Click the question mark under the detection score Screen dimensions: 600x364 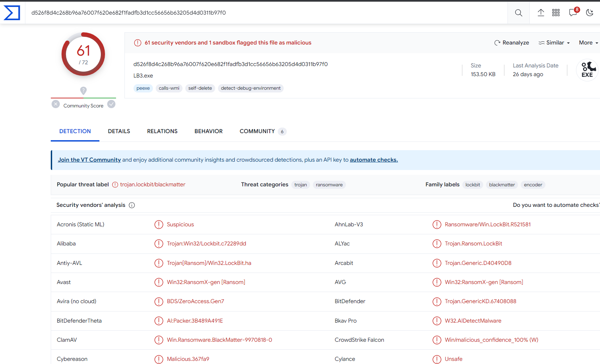click(x=83, y=91)
